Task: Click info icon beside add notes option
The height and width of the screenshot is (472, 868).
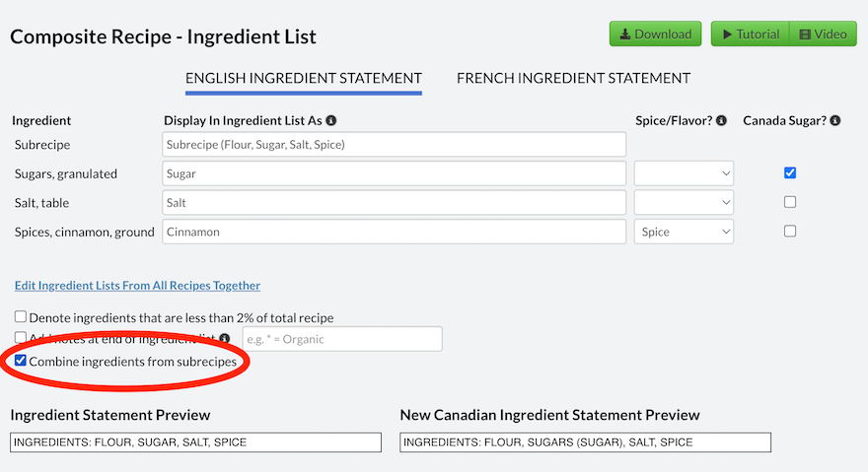Action: 225,339
